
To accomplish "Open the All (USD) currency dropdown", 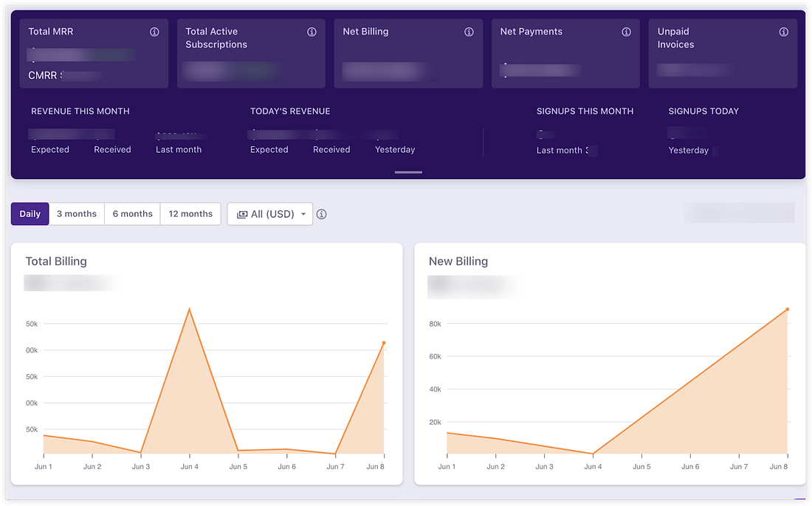I will tap(269, 214).
